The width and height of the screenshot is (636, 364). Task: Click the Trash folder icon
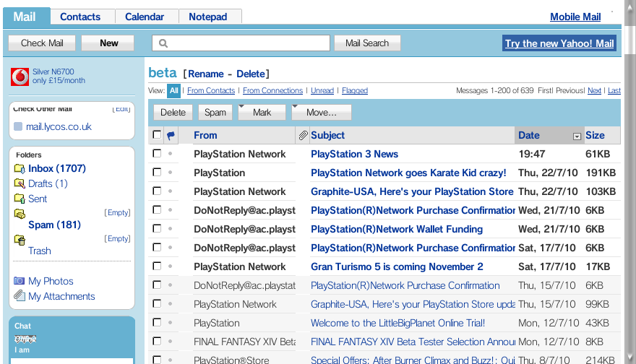pos(20,240)
